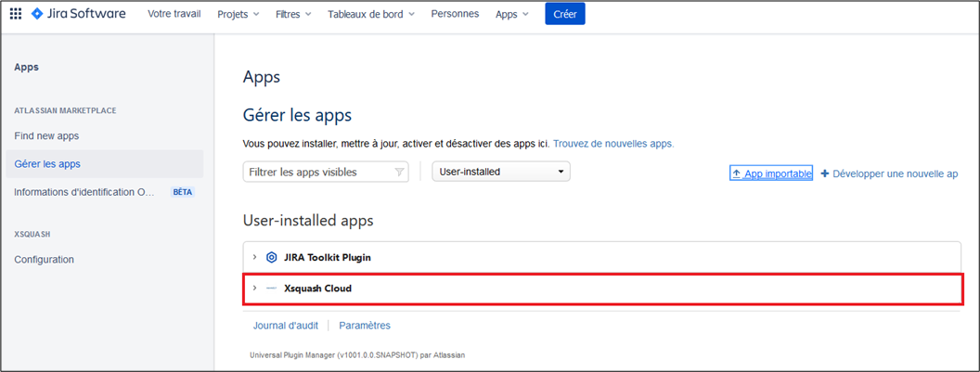Click the App importable link
This screenshot has width=980, height=372.
pyautogui.click(x=771, y=173)
